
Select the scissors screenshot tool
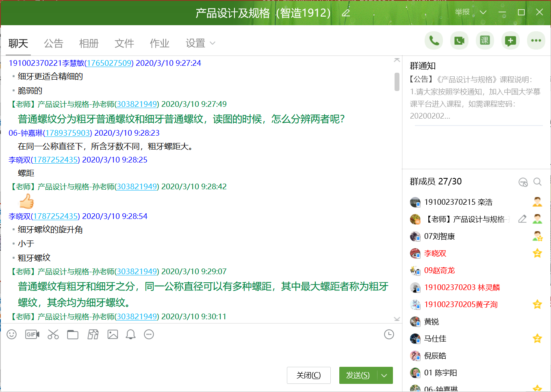pyautogui.click(x=53, y=334)
